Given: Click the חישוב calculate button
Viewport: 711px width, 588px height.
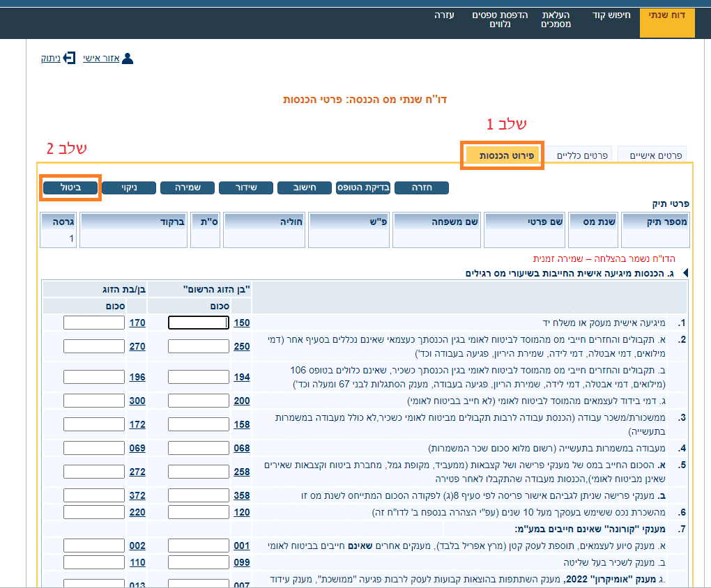Looking at the screenshot, I should (304, 188).
